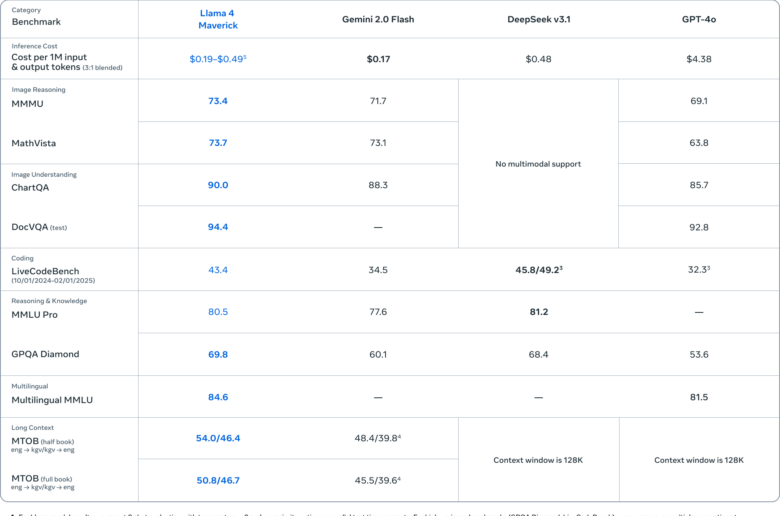Click the Coding category label

tap(22, 258)
